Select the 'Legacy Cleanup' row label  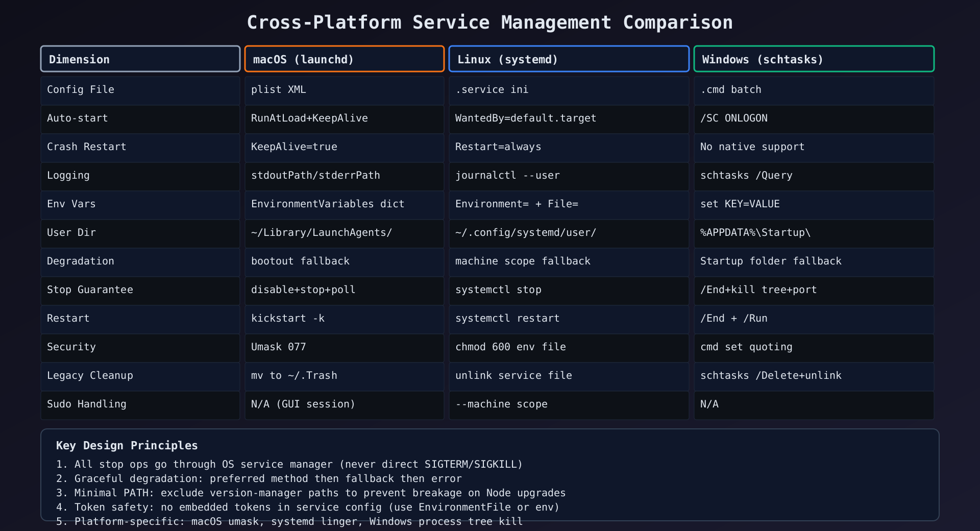click(x=140, y=377)
